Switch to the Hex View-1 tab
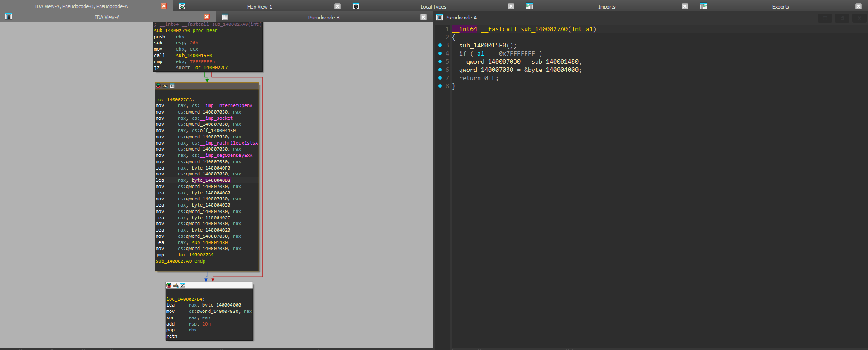This screenshot has width=868, height=350. coord(260,7)
